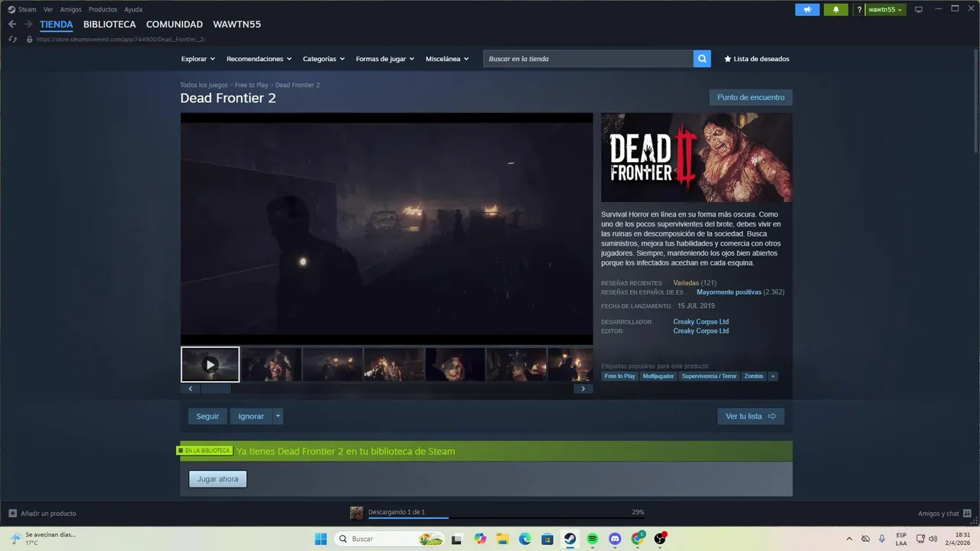Expand the Formas de jugar dropdown
The width and height of the screenshot is (980, 551).
[384, 59]
